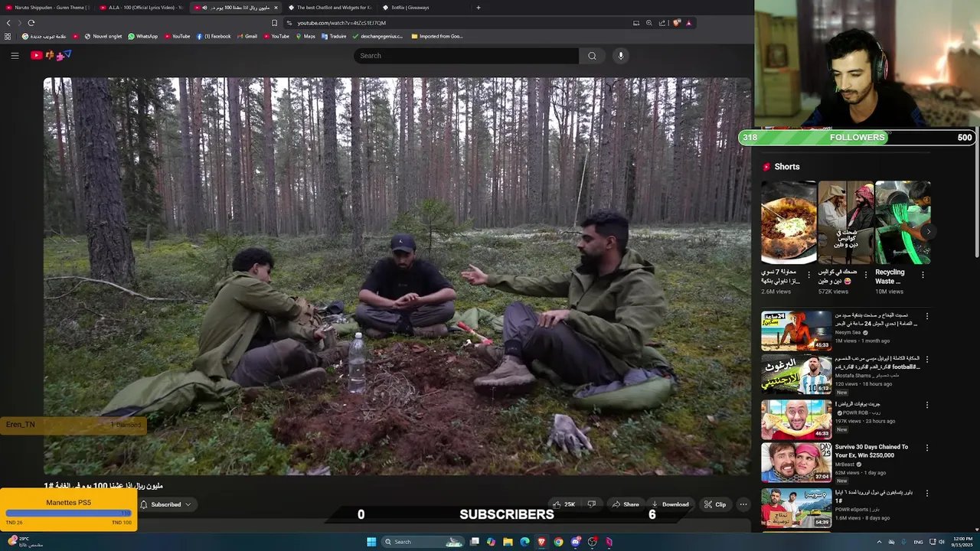The width and height of the screenshot is (980, 551).
Task: Click the Download button
Action: pos(669,504)
